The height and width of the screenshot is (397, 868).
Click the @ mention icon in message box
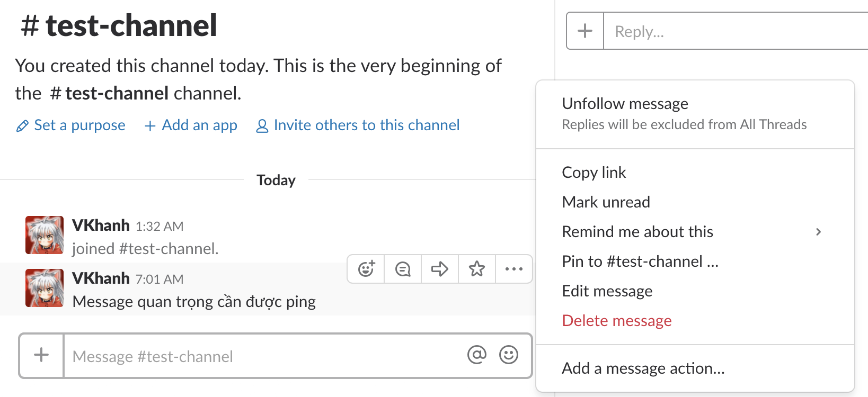pos(476,355)
